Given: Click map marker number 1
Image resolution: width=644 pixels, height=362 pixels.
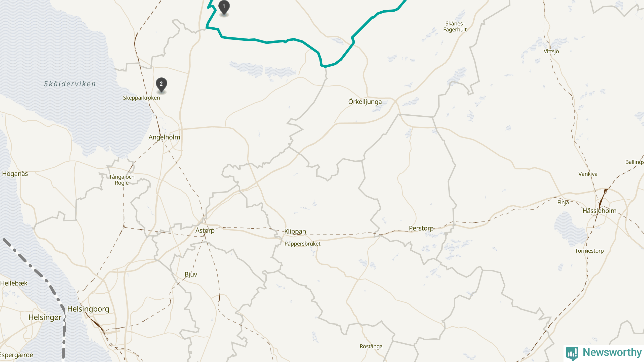Looking at the screenshot, I should [224, 8].
